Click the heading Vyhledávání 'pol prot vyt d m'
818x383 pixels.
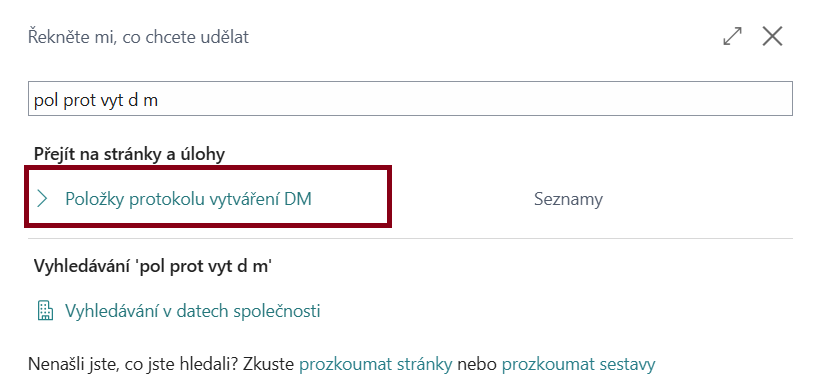pos(153,266)
